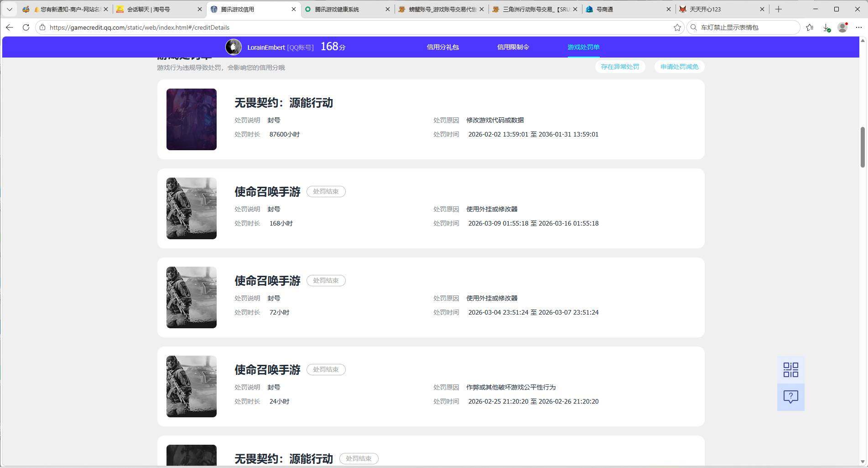Click the 存在异常处罚 button
Image resolution: width=868 pixels, height=468 pixels.
pos(620,67)
